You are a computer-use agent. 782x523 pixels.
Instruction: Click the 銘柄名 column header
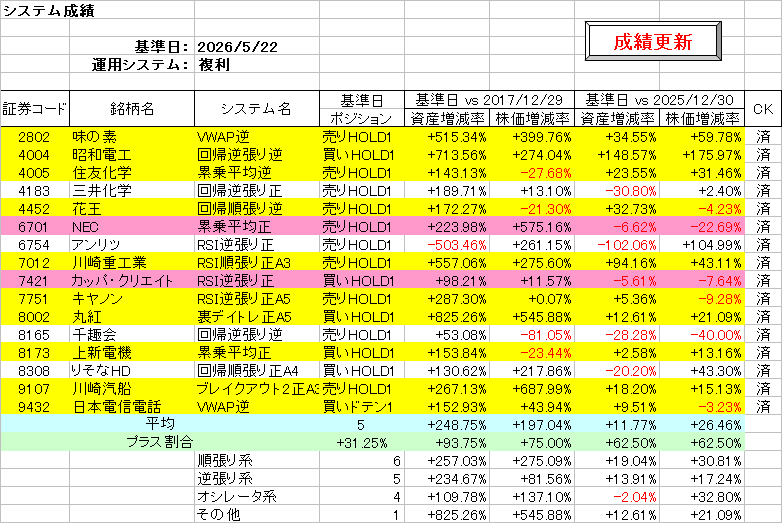pyautogui.click(x=132, y=109)
